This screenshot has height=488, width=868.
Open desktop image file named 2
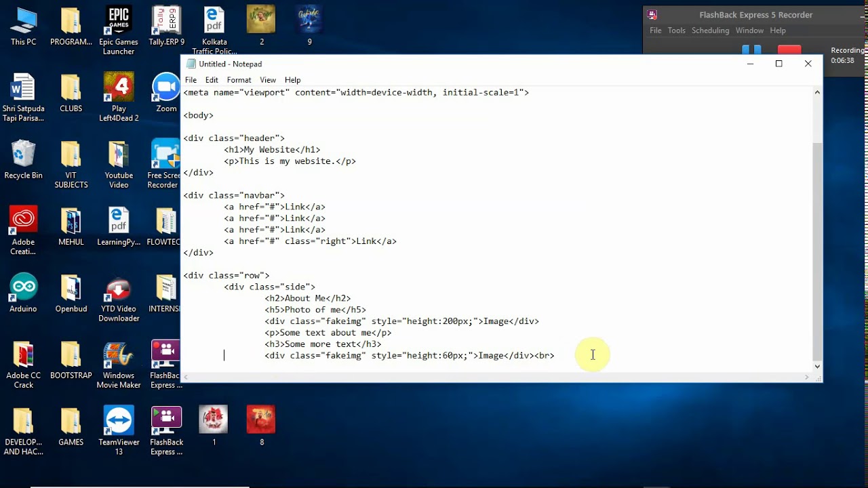[x=262, y=27]
